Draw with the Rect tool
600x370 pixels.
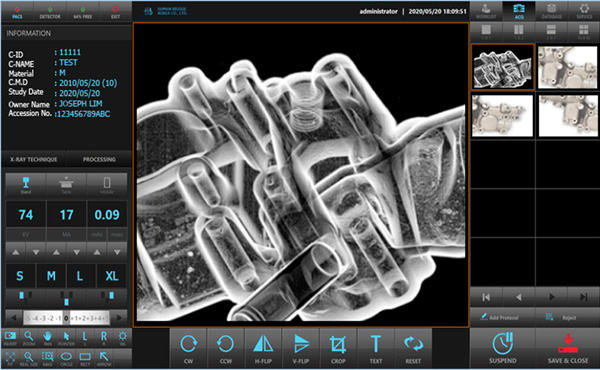[85, 359]
